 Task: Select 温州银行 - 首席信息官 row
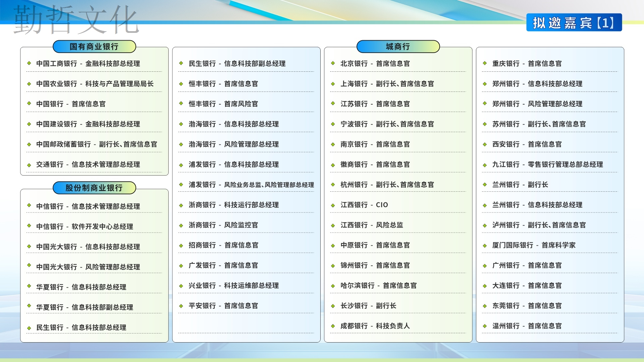coord(550,326)
